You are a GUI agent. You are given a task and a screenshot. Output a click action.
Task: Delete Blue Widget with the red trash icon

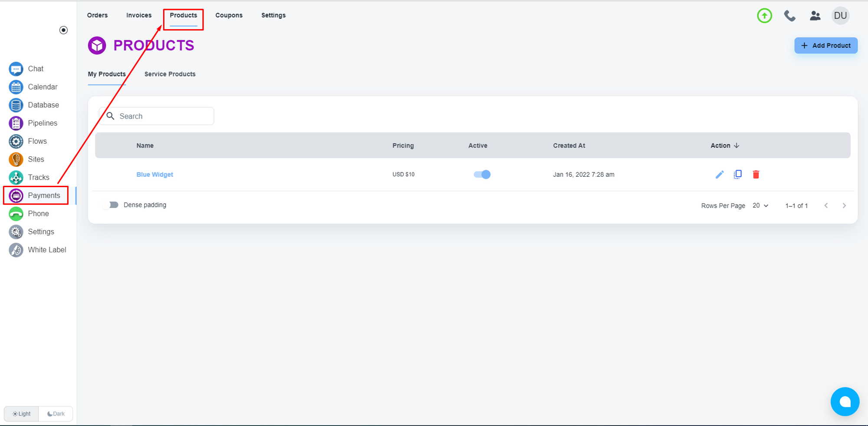point(756,175)
